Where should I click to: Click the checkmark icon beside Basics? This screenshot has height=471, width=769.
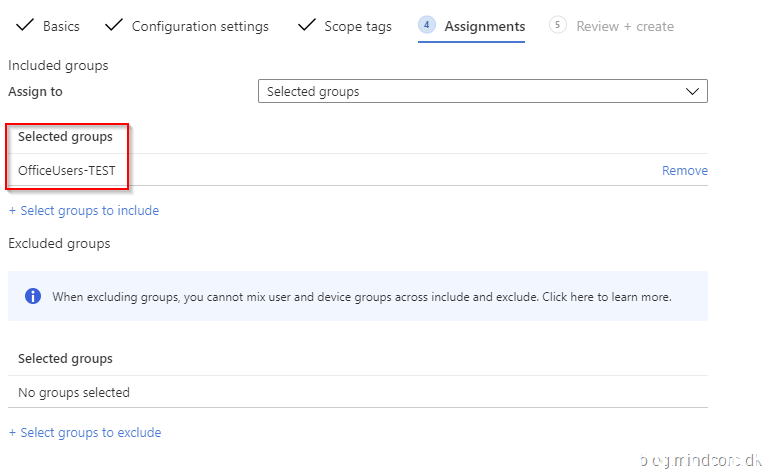coord(23,25)
